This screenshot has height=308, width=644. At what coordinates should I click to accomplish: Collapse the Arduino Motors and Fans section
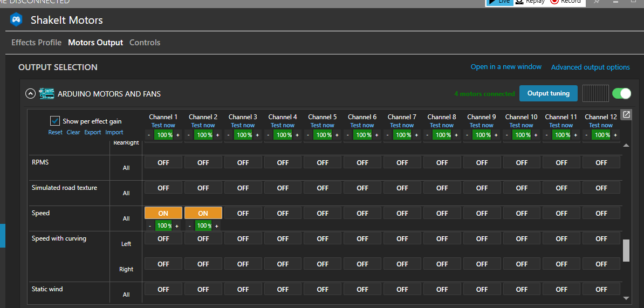[30, 94]
